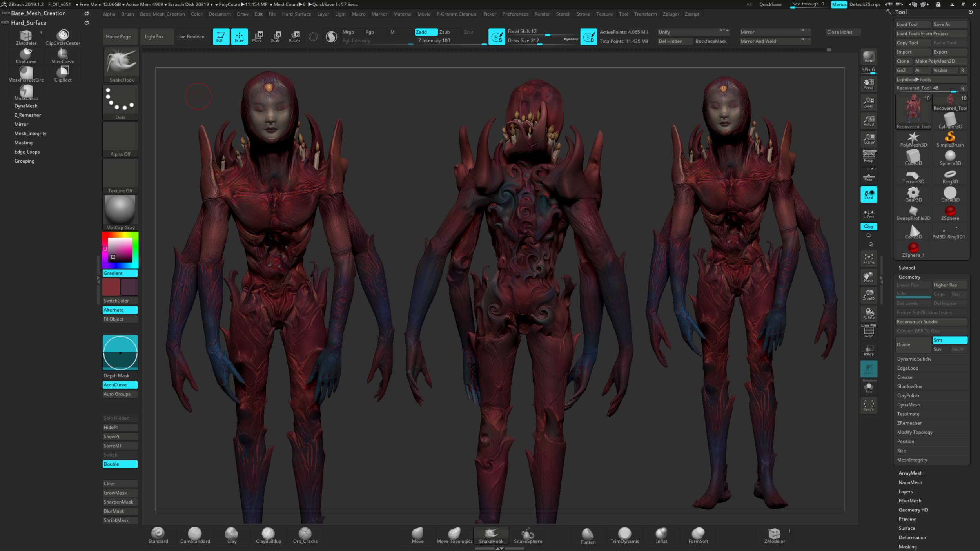
Task: Expand the Subtool palette section
Action: 906,268
